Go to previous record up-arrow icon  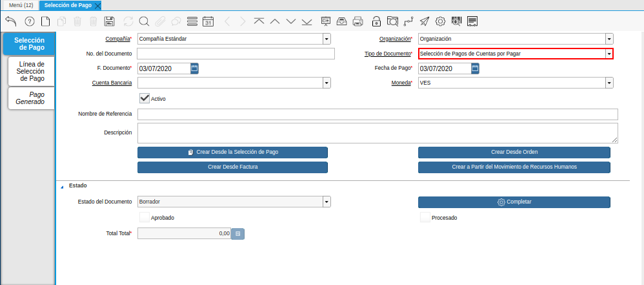pyautogui.click(x=275, y=21)
